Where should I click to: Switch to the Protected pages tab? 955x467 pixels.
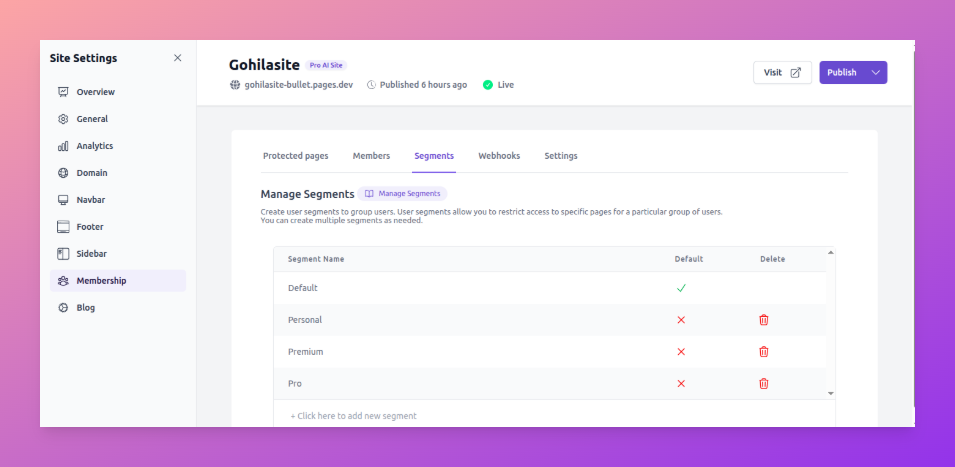[295, 156]
